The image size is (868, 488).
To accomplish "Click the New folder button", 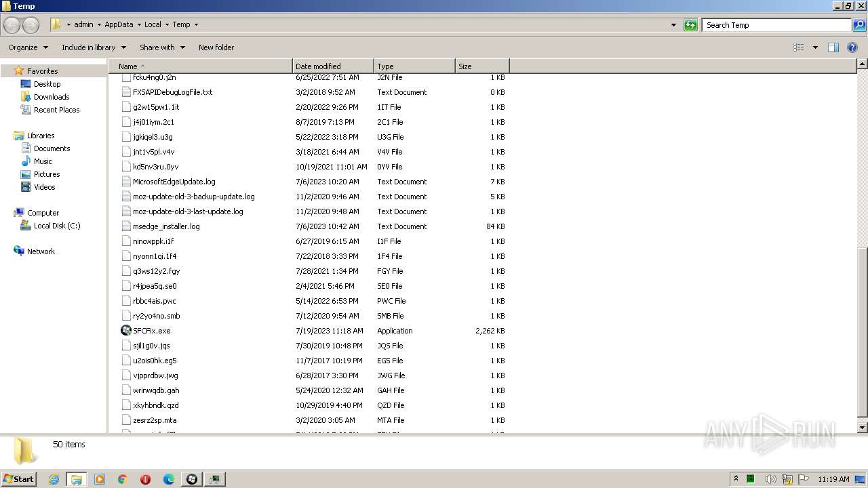I will [x=216, y=47].
